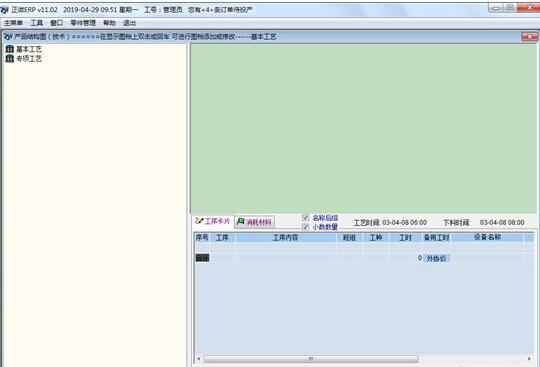Click the green flag icon on the 消耗材料 tab

[x=241, y=222]
